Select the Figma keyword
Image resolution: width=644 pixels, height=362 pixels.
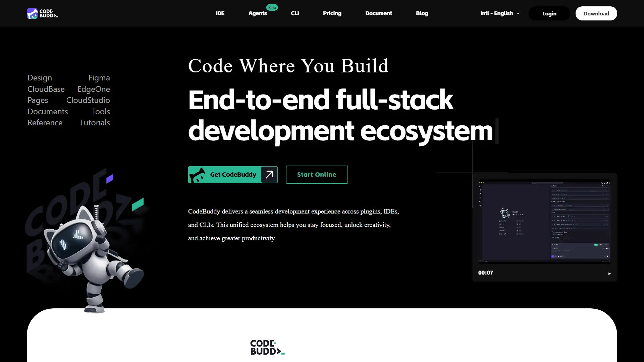[99, 78]
